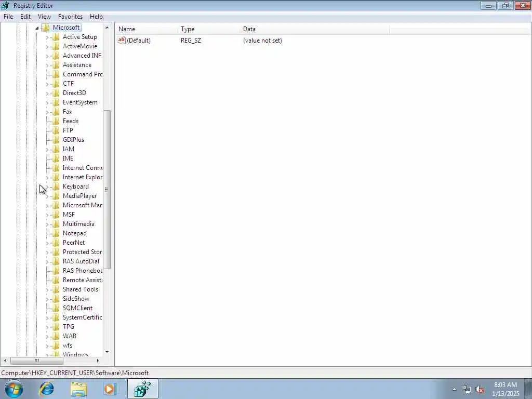532x399 pixels.
Task: Select the (value not set) data cell
Action: (262, 41)
